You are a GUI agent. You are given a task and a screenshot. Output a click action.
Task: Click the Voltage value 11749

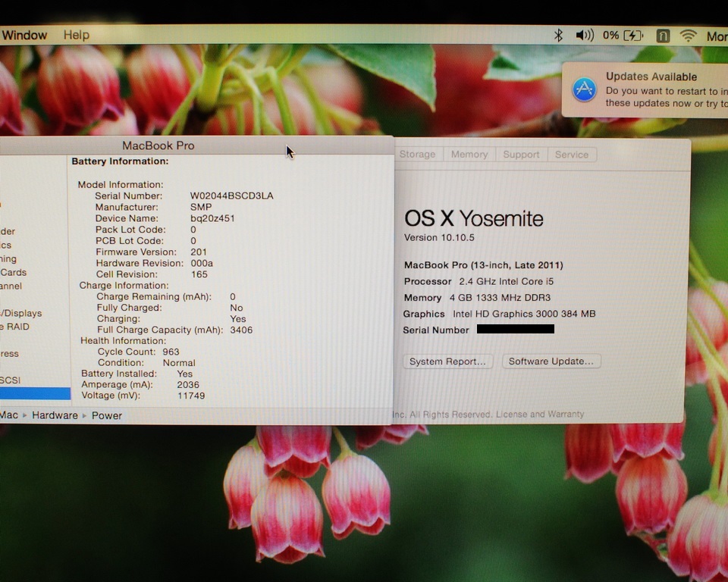pyautogui.click(x=191, y=396)
